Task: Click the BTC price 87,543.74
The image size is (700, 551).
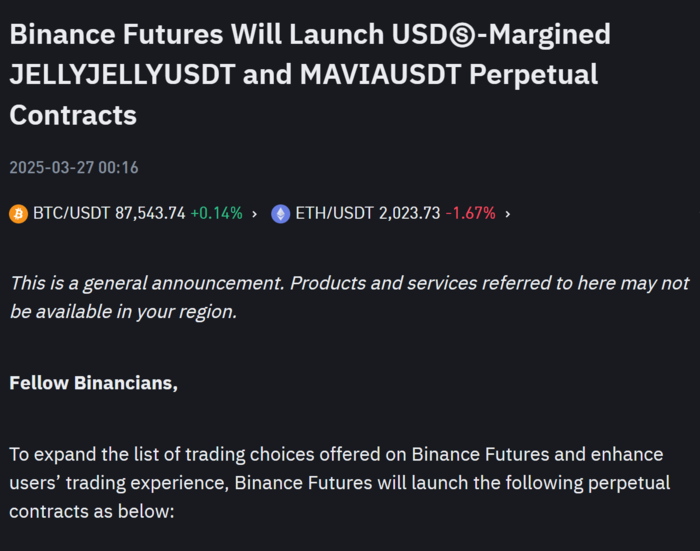Action: (150, 213)
